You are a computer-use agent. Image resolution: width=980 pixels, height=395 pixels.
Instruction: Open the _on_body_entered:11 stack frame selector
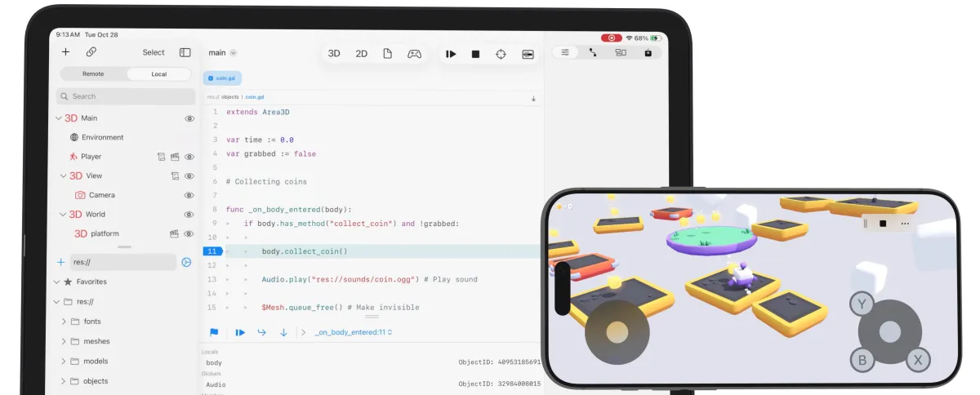(x=354, y=332)
